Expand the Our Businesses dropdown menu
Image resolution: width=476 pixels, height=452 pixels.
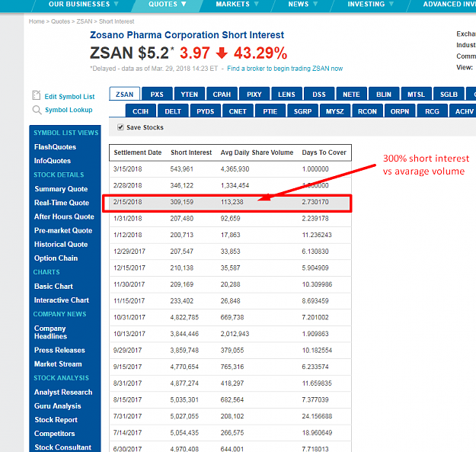pos(83,5)
